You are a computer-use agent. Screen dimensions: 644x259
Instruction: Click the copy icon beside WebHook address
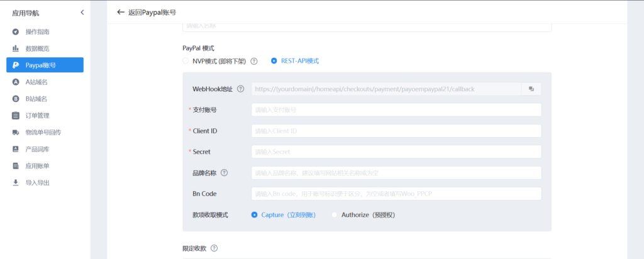531,89
